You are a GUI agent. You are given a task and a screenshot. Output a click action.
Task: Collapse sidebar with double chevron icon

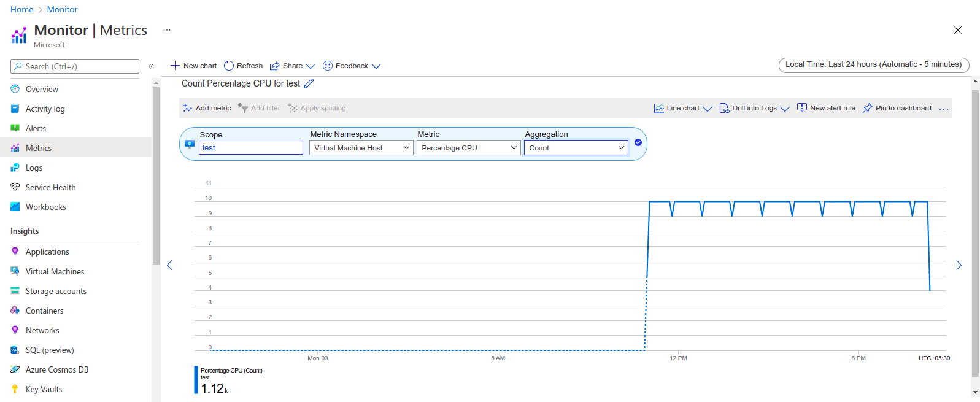click(x=151, y=66)
